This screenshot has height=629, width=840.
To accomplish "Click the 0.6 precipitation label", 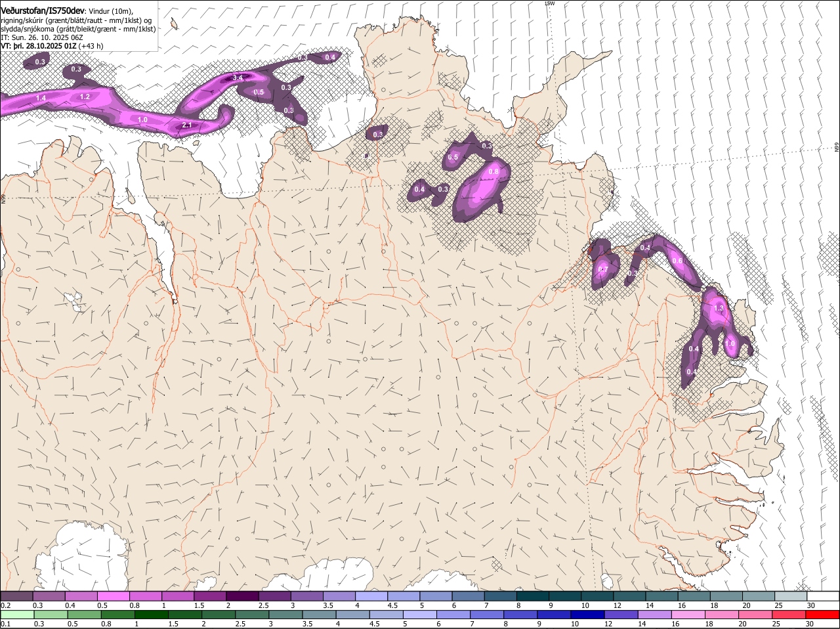I will pyautogui.click(x=678, y=261).
